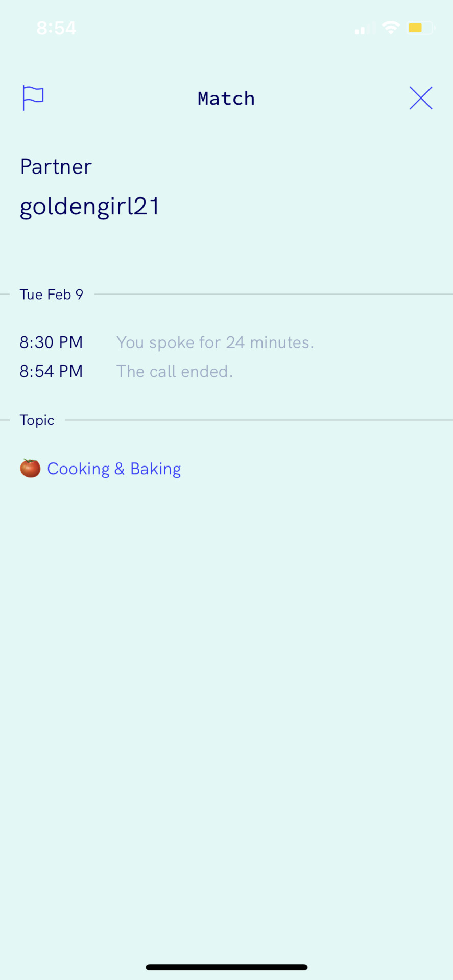Viewport: 453px width, 980px height.
Task: Tap the battery indicator in the status bar
Action: pos(420,28)
